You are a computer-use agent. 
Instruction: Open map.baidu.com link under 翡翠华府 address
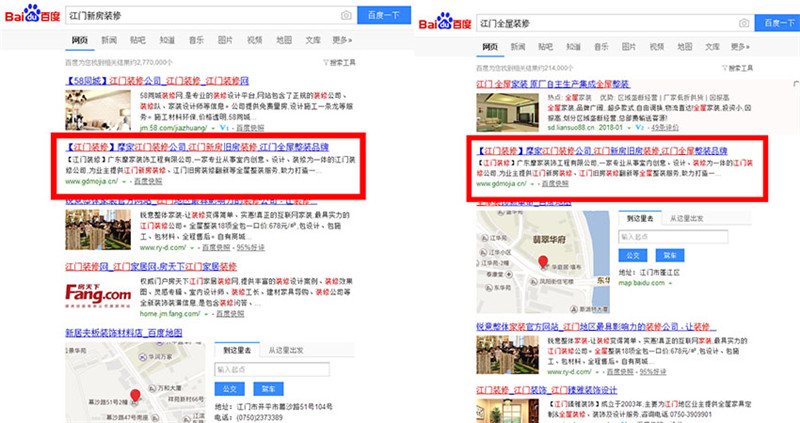[x=641, y=283]
